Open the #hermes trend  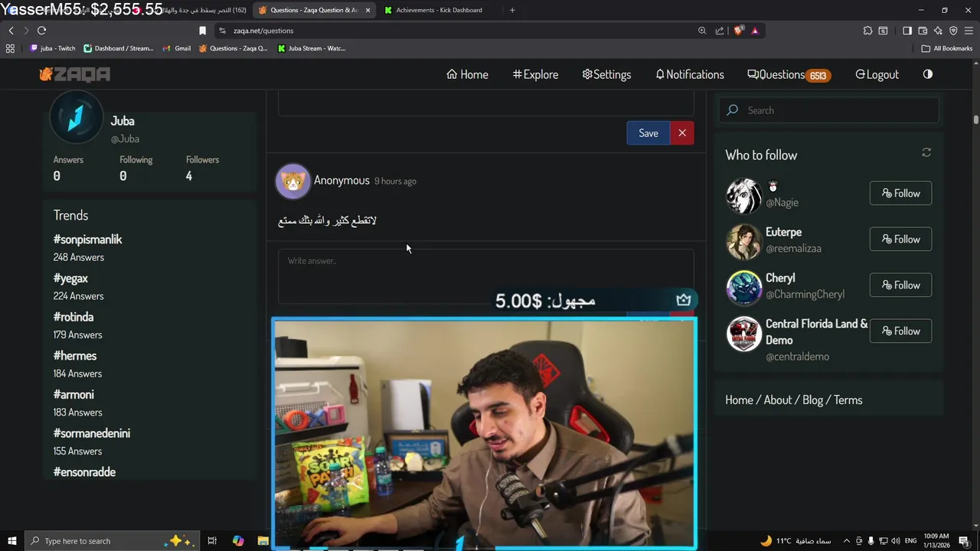(x=75, y=356)
